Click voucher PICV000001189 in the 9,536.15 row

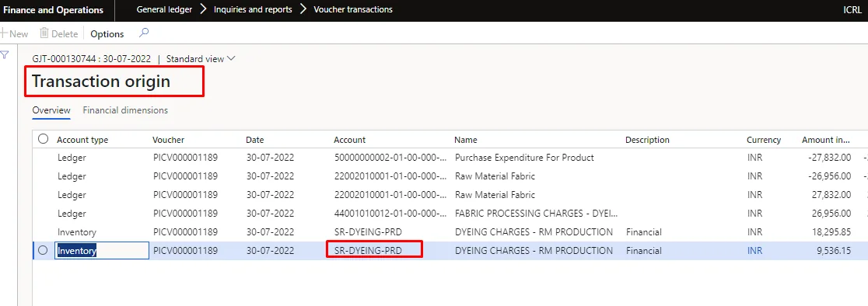[x=185, y=251]
